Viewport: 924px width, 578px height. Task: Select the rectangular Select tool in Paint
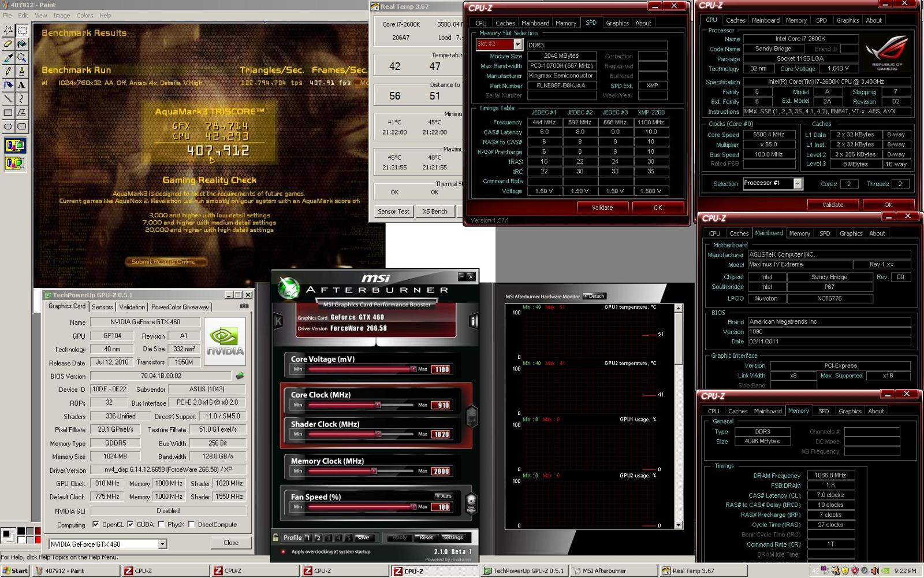pyautogui.click(x=22, y=30)
